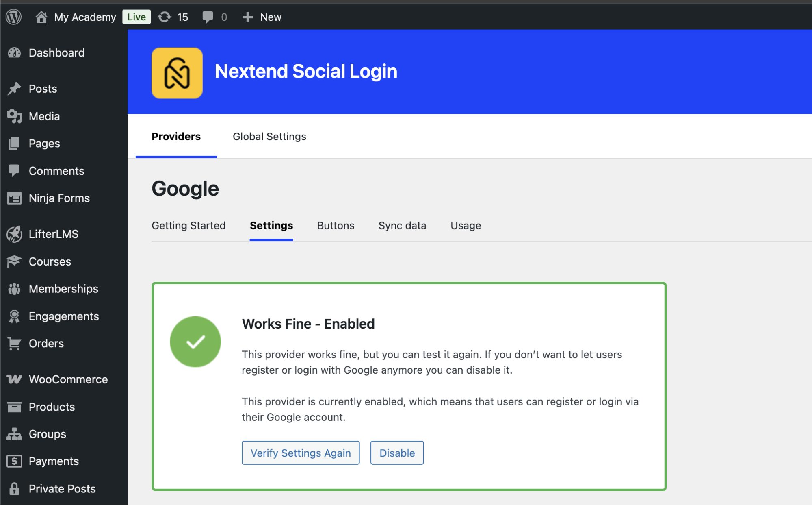Click the Orders cart icon

coord(14,344)
